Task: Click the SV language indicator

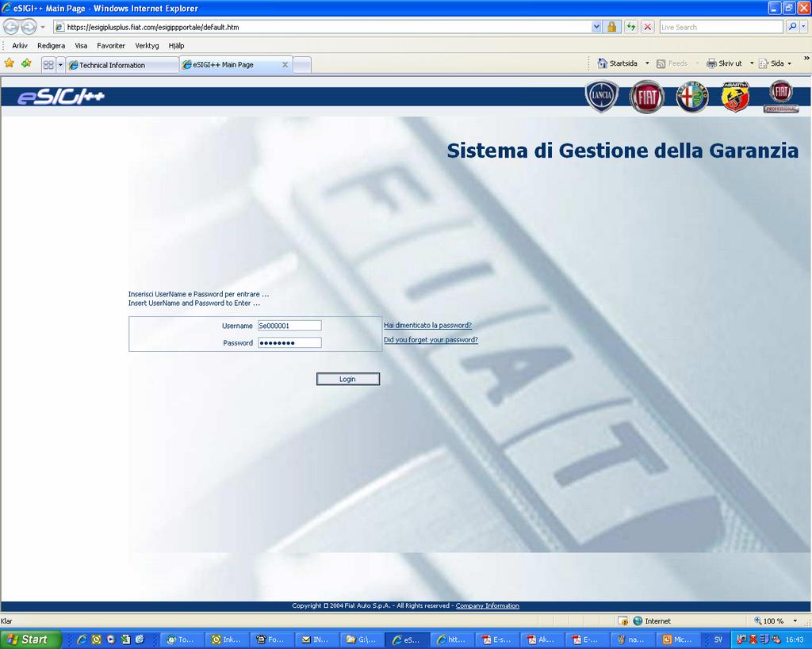Action: (x=718, y=639)
